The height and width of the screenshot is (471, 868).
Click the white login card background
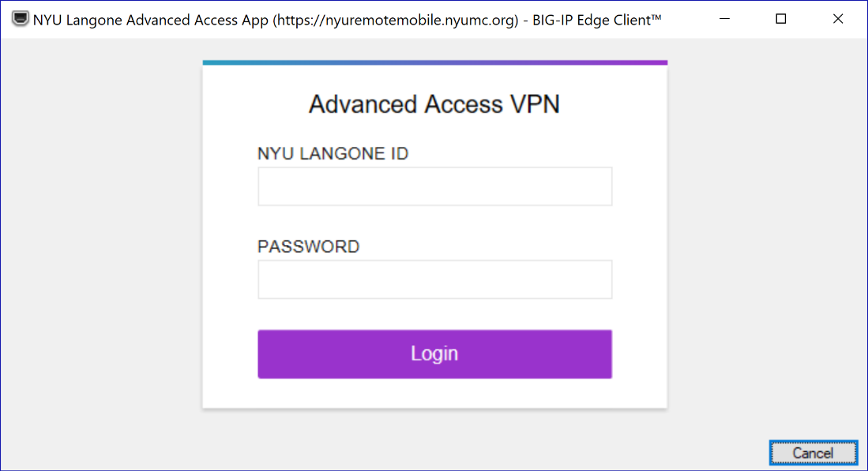434,395
